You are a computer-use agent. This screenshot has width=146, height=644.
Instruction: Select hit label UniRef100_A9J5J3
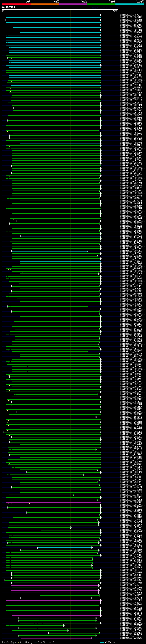(x=131, y=597)
